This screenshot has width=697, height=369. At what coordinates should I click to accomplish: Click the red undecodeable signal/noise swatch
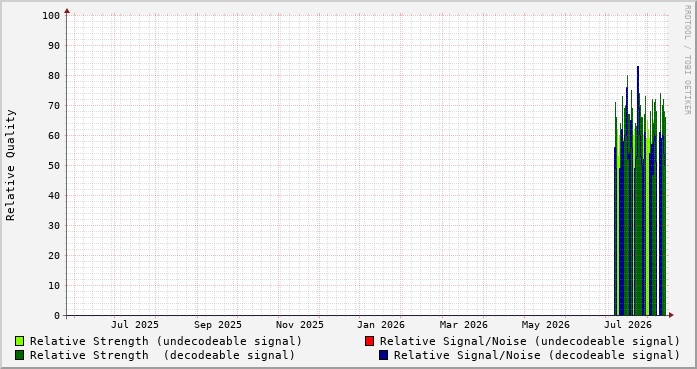pyautogui.click(x=369, y=341)
